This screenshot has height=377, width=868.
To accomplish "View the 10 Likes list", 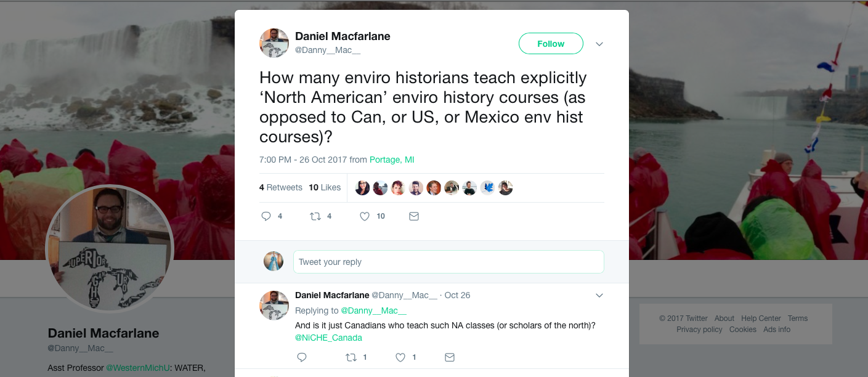I will pos(325,187).
